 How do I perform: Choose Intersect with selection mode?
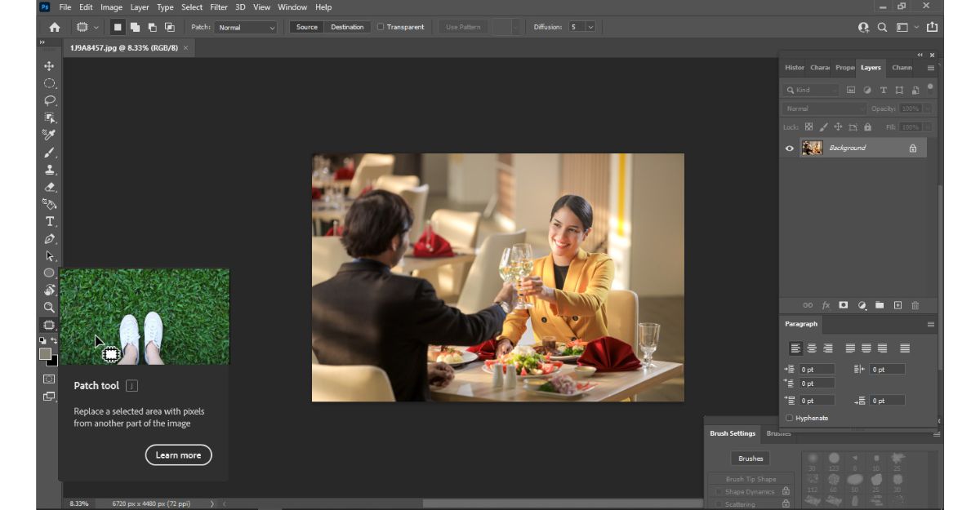[169, 27]
